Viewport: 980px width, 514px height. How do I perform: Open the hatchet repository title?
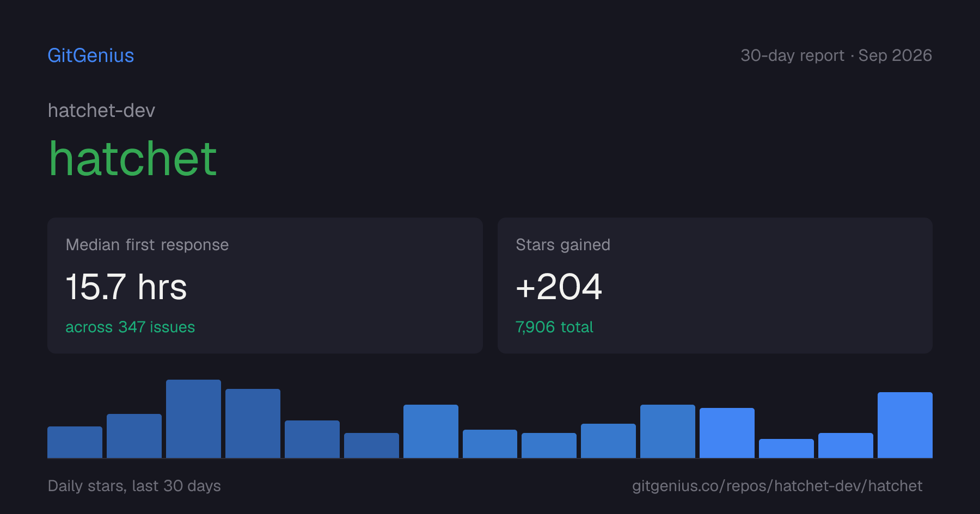[x=133, y=159]
